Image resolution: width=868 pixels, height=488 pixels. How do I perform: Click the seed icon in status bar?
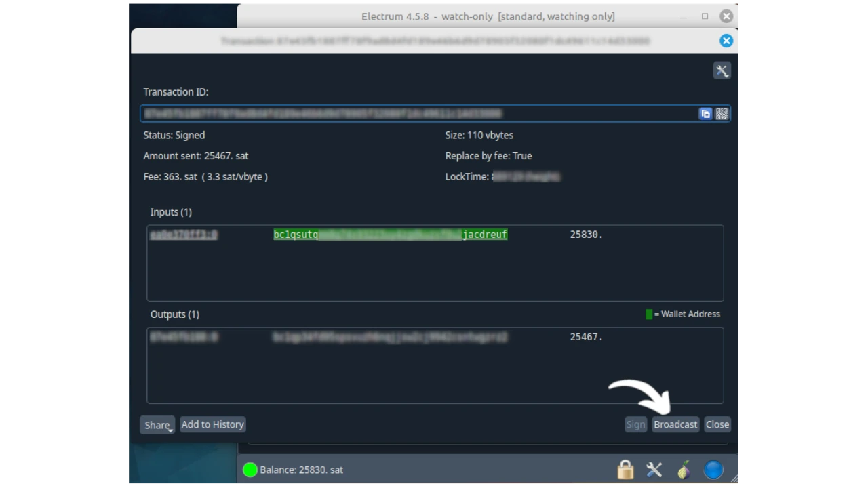point(684,470)
